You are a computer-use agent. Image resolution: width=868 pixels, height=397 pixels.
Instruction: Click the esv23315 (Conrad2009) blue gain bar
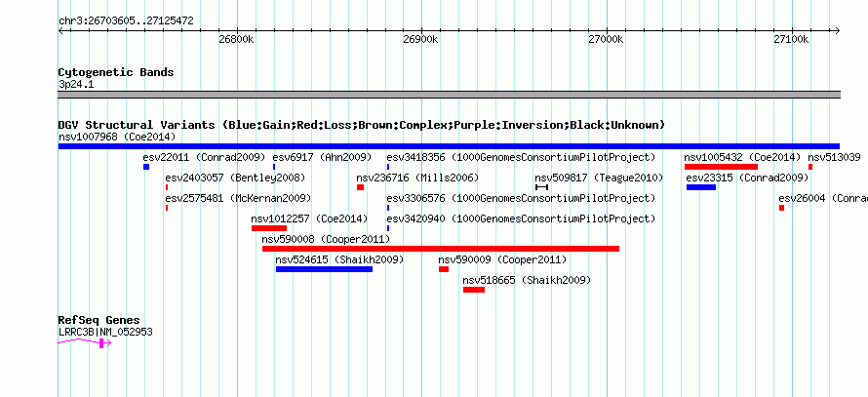701,187
